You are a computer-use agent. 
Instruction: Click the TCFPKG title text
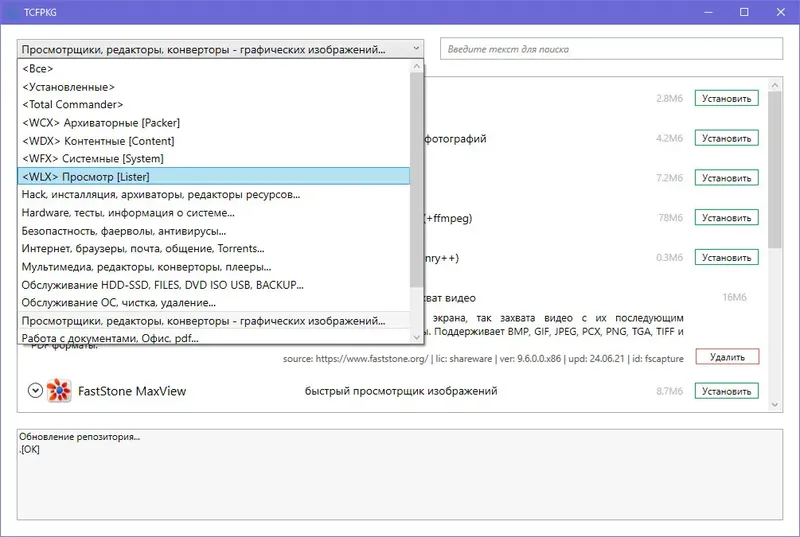click(x=40, y=12)
